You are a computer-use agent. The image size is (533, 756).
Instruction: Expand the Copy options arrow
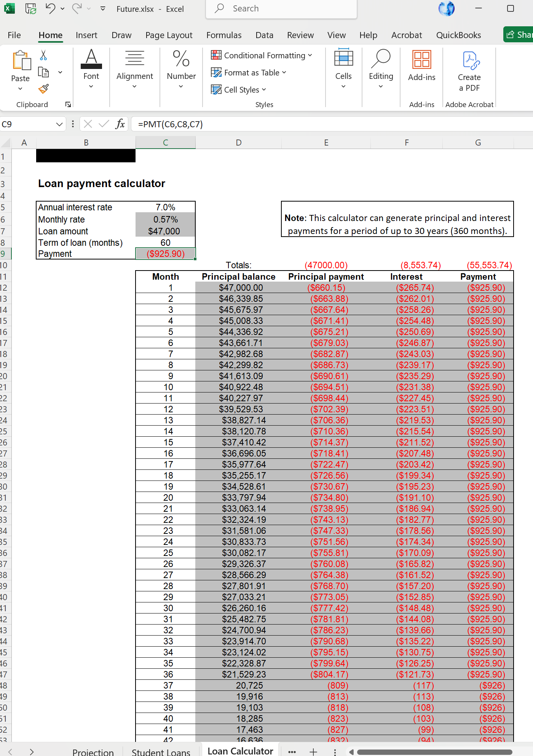click(60, 72)
